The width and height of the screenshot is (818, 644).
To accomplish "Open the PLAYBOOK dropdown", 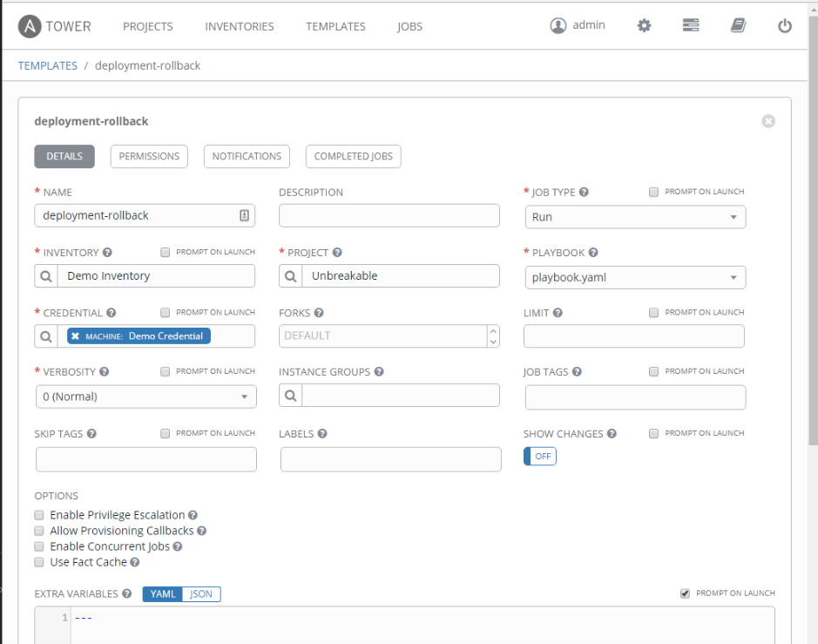I will (x=734, y=275).
